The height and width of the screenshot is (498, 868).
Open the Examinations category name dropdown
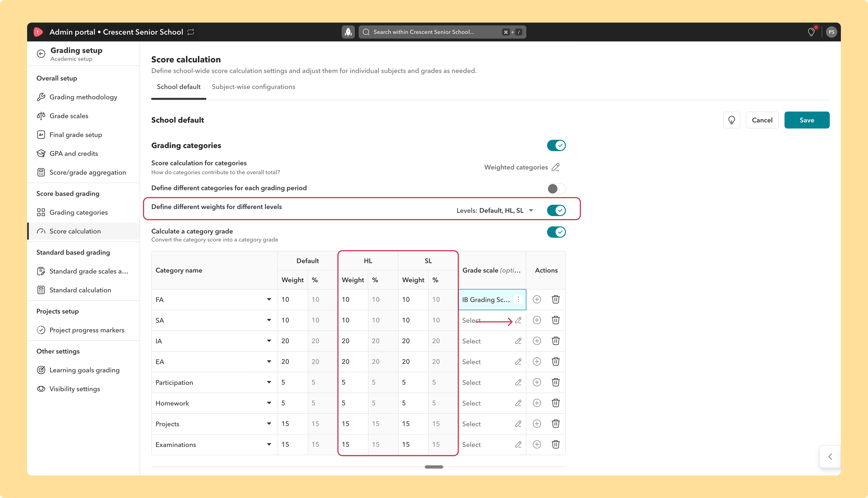(269, 444)
